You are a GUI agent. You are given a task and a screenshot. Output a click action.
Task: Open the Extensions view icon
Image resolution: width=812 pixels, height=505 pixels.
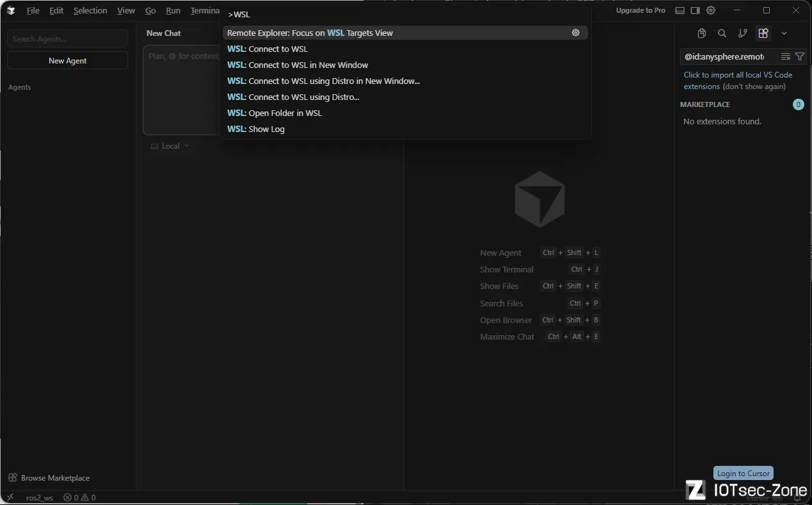[x=763, y=33]
